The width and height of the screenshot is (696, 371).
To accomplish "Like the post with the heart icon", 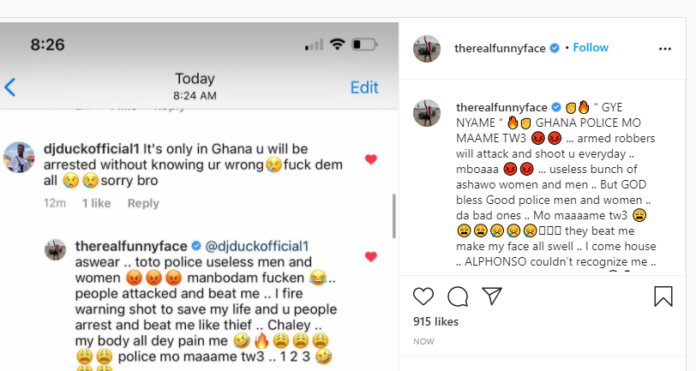I will click(x=423, y=296).
